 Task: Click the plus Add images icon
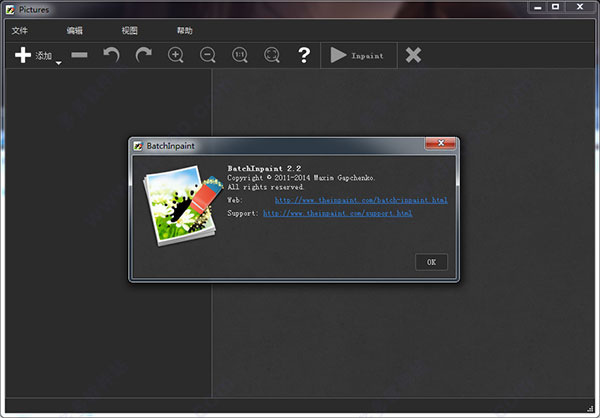coord(23,55)
